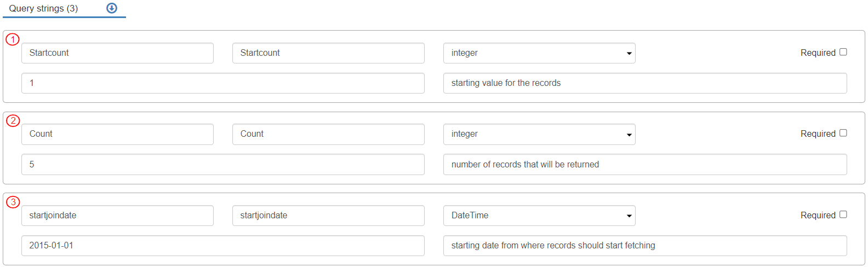The width and height of the screenshot is (868, 267).
Task: Click the first startjoindate name field
Action: pyautogui.click(x=117, y=216)
